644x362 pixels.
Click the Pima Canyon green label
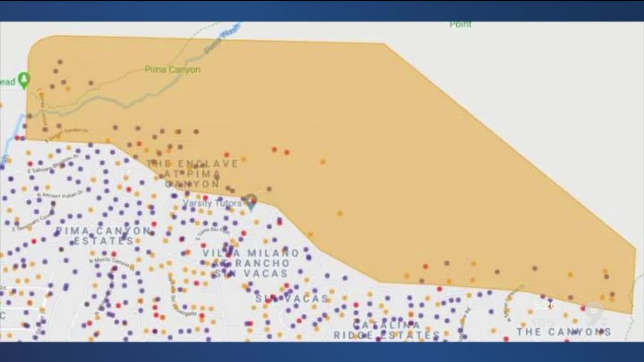173,70
